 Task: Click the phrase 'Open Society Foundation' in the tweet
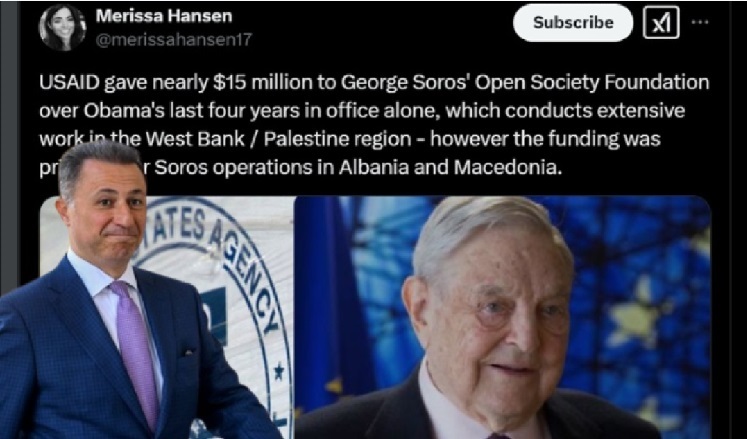tap(592, 83)
